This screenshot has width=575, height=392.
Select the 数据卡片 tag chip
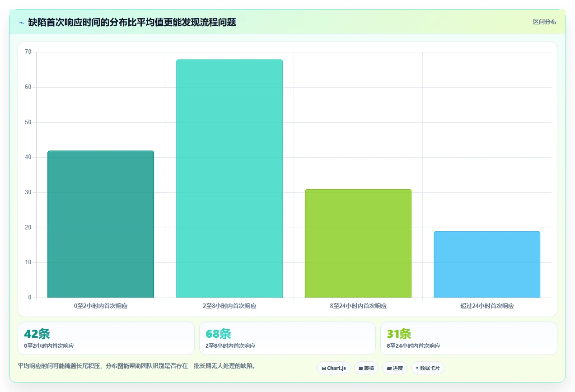point(427,368)
